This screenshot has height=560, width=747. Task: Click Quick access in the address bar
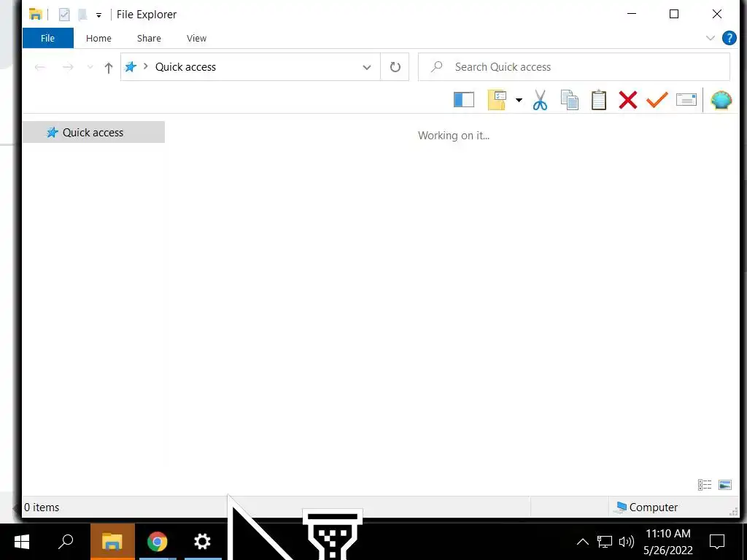[185, 67]
